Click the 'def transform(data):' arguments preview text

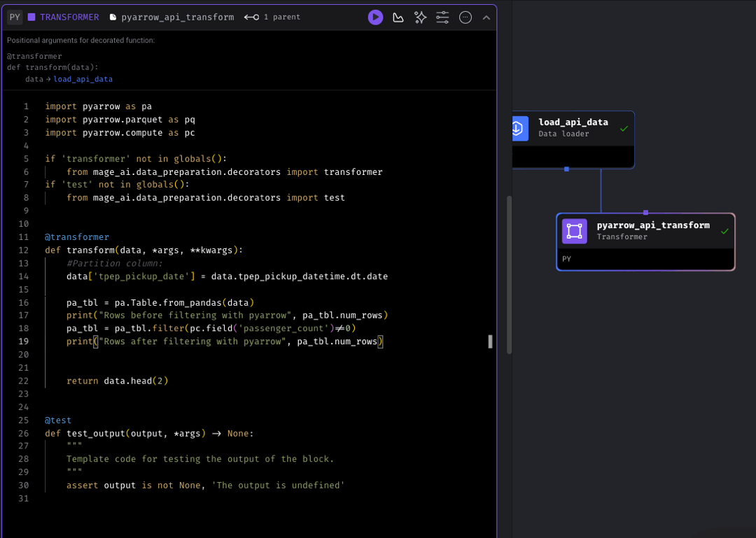(52, 67)
